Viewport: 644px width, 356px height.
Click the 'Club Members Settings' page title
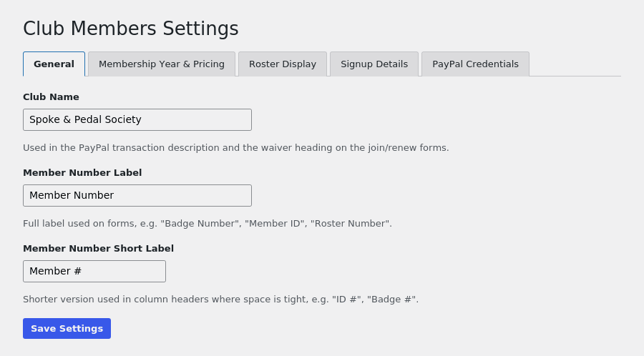(x=131, y=29)
